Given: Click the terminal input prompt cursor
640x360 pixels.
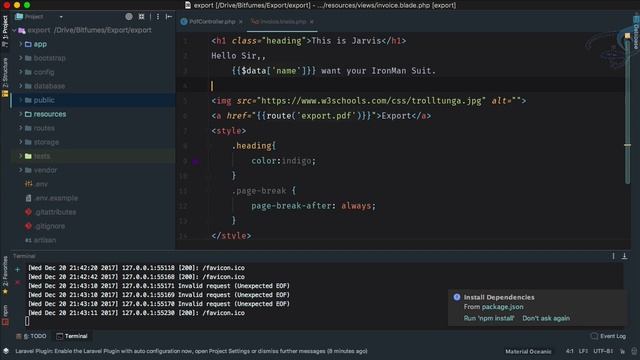Looking at the screenshot, I should 27,321.
